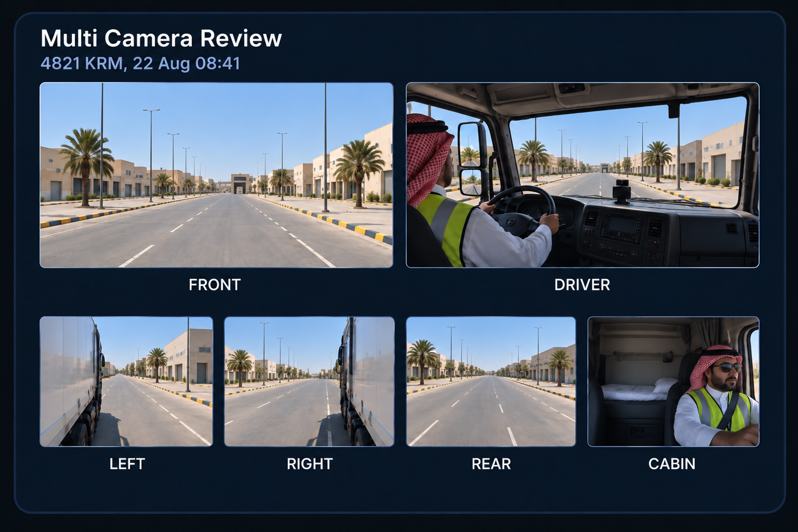Viewport: 798px width, 532px height.
Task: Open the RIGHT camera view
Action: pos(309,381)
